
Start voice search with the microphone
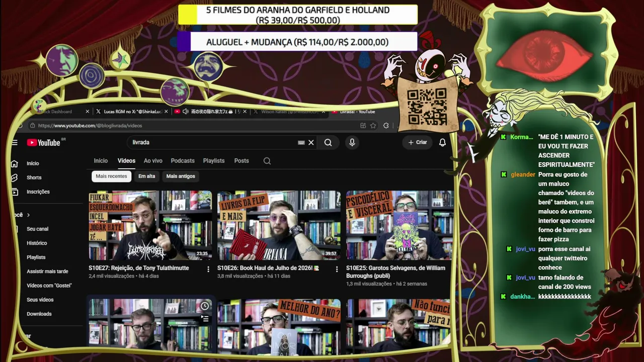pos(352,143)
